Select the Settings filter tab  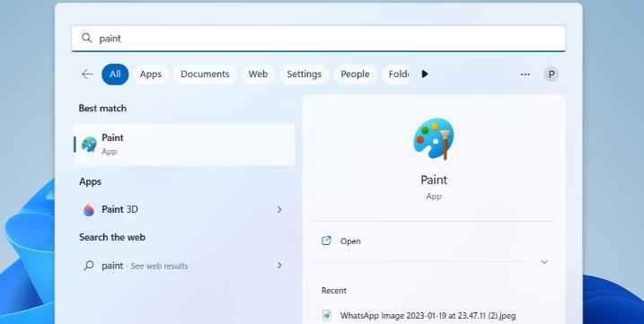click(x=304, y=74)
